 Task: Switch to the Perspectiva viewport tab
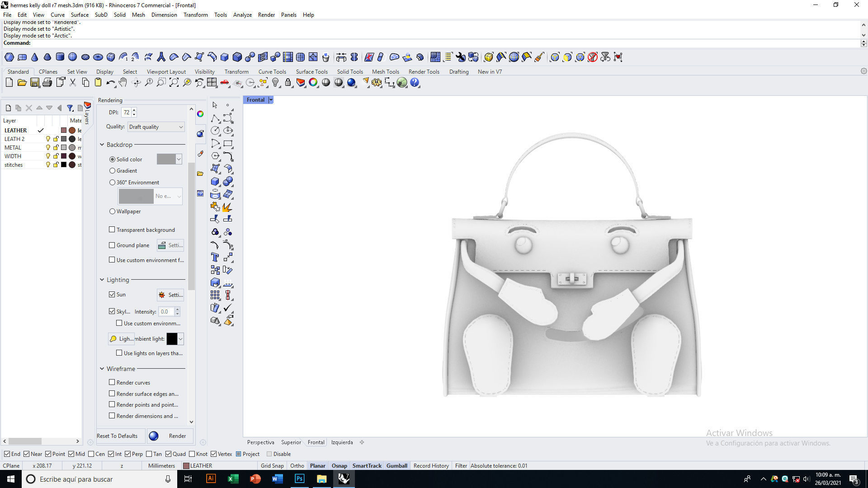pos(260,442)
